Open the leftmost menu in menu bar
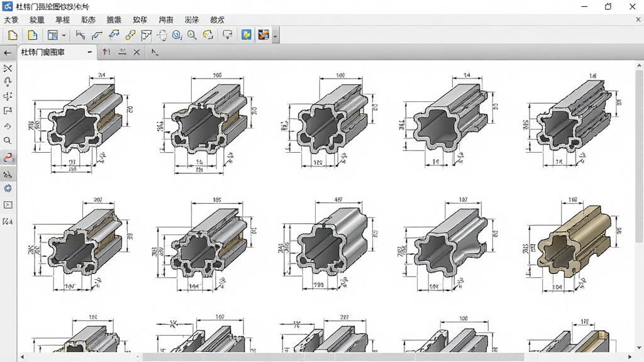 point(11,19)
